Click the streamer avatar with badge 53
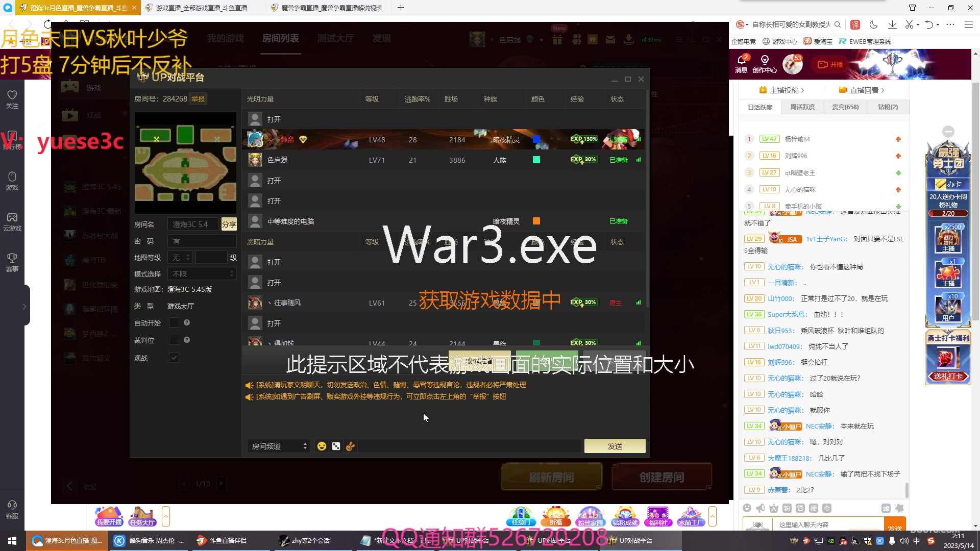 792,64
